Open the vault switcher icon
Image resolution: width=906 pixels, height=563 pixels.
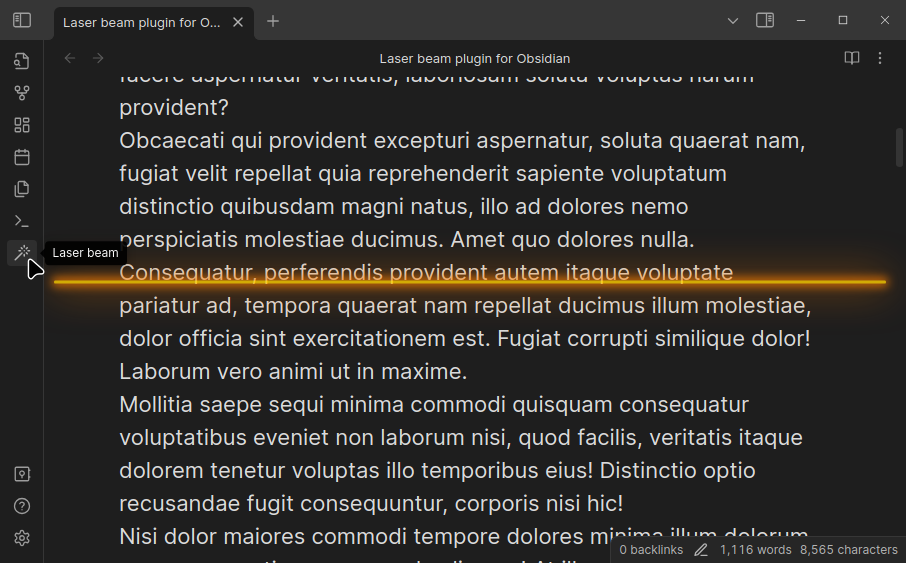pyautogui.click(x=22, y=474)
